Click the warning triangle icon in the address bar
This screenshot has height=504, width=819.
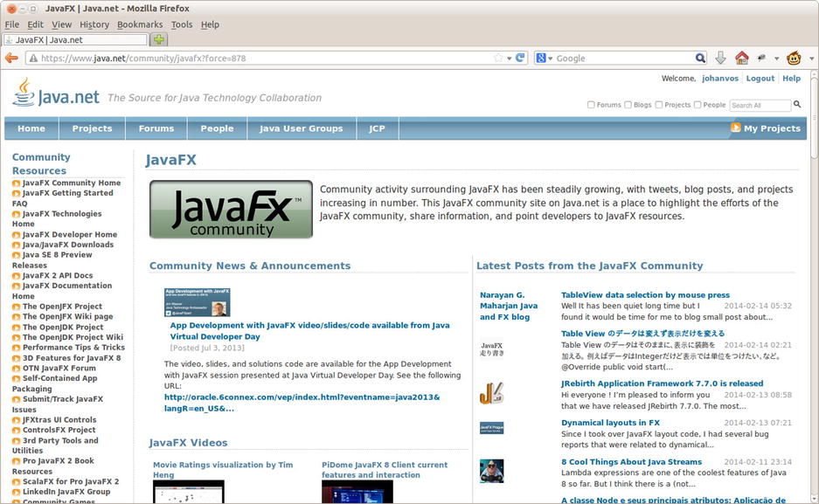33,59
